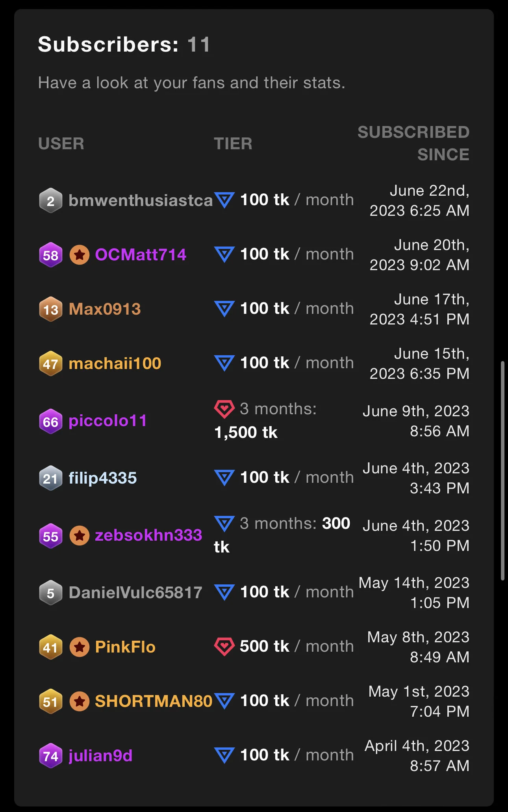Open DanielVulc65817's profile link
This screenshot has width=508, height=812.
click(x=135, y=593)
